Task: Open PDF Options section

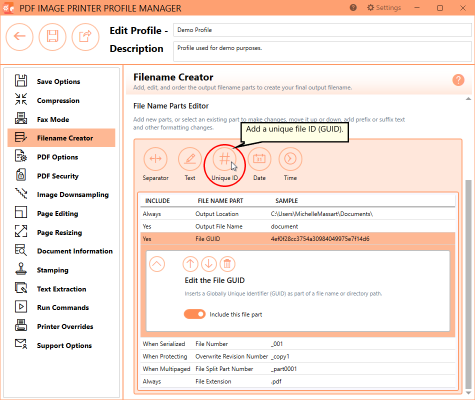Action: pos(61,157)
